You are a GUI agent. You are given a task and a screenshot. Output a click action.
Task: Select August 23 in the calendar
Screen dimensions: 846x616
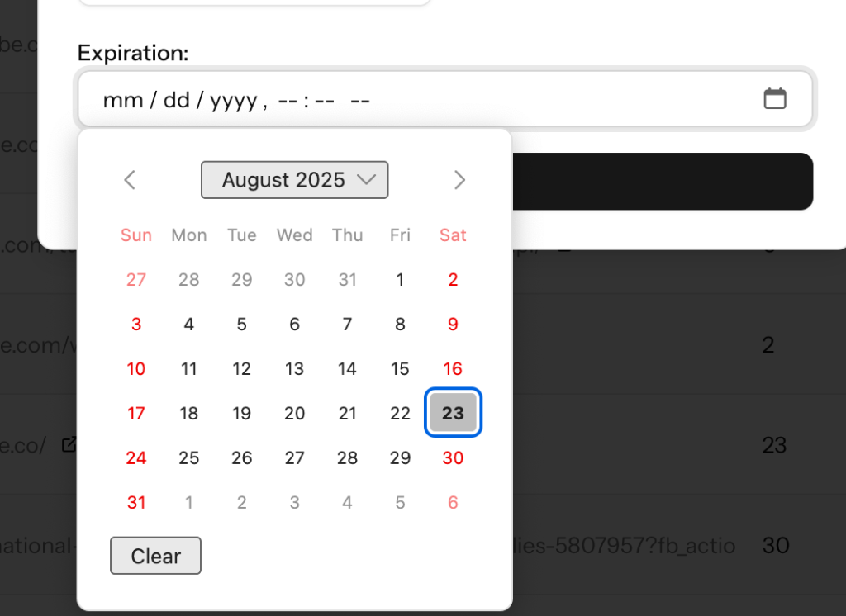point(453,413)
